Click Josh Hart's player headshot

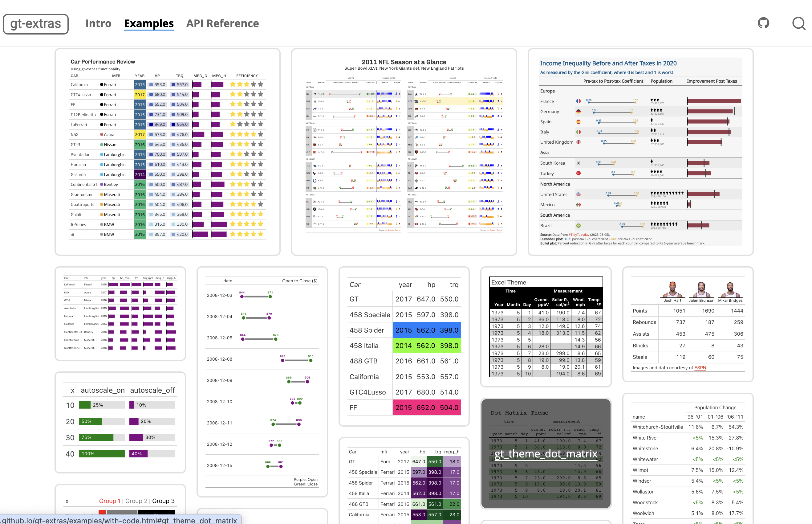[x=672, y=290]
